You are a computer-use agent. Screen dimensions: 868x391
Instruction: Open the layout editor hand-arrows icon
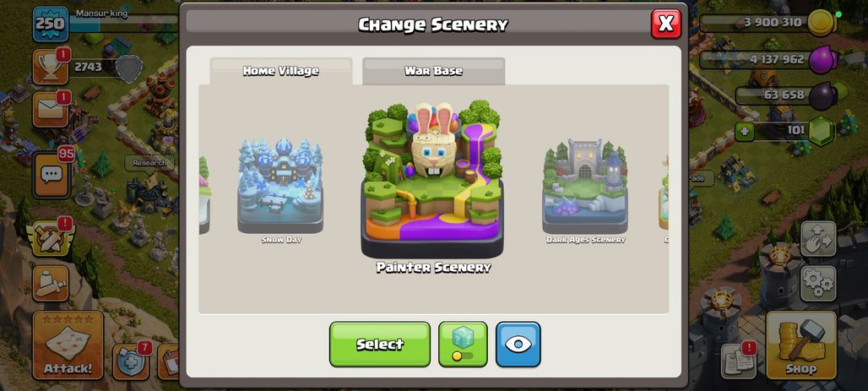tap(817, 239)
